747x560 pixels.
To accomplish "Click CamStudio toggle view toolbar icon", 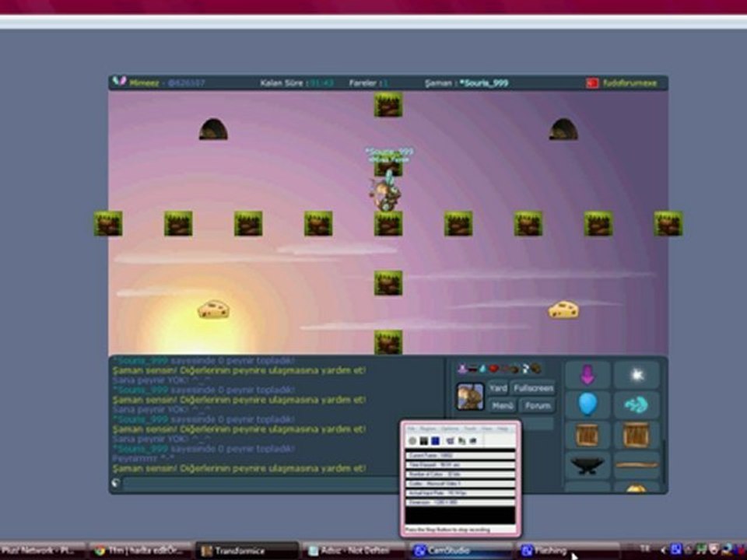I will pyautogui.click(x=451, y=442).
